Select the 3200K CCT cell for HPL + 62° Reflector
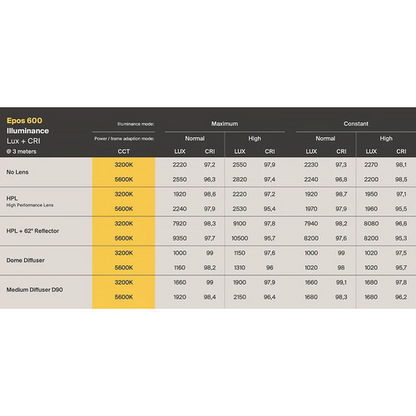Screen dimensions: 416x416 click(124, 224)
